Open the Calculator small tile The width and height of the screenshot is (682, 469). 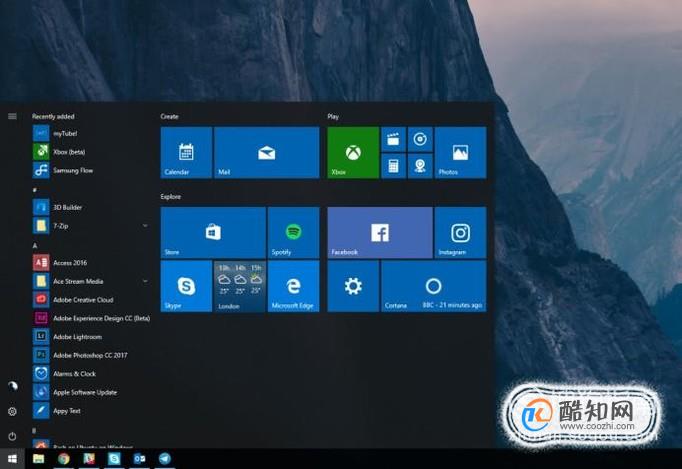click(x=393, y=166)
